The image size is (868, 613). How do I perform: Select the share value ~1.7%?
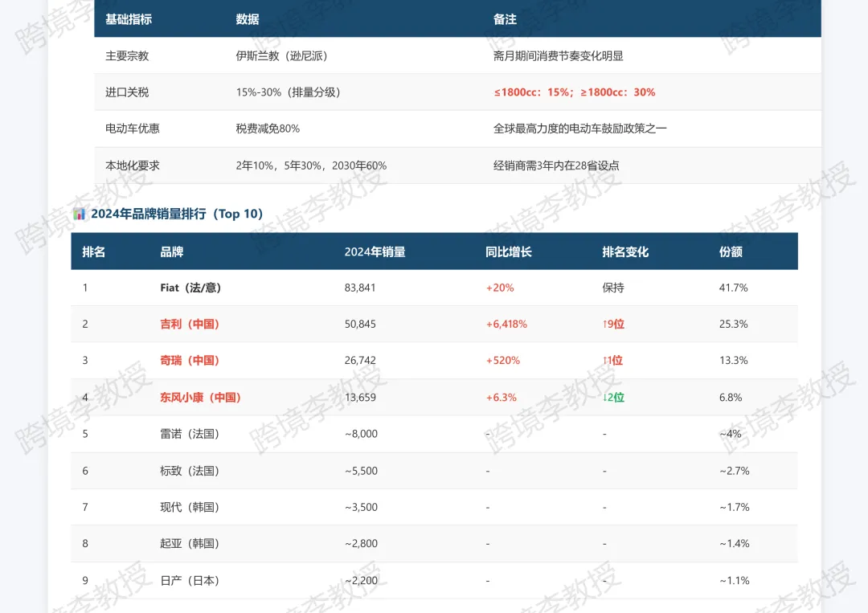tap(735, 507)
